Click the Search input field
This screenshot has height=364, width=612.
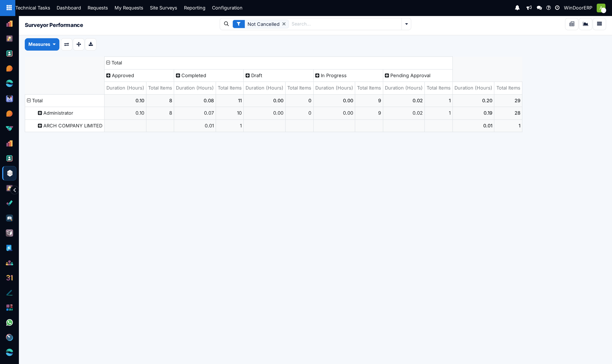[345, 24]
